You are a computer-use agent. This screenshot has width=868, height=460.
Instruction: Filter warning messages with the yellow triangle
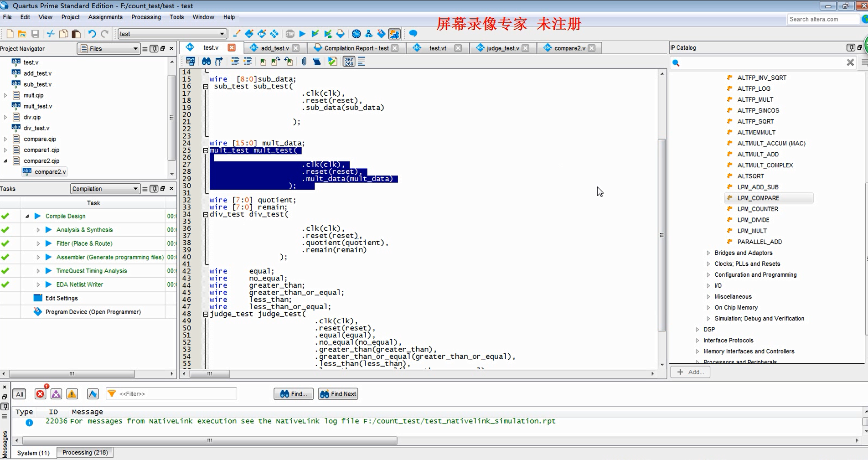click(72, 394)
